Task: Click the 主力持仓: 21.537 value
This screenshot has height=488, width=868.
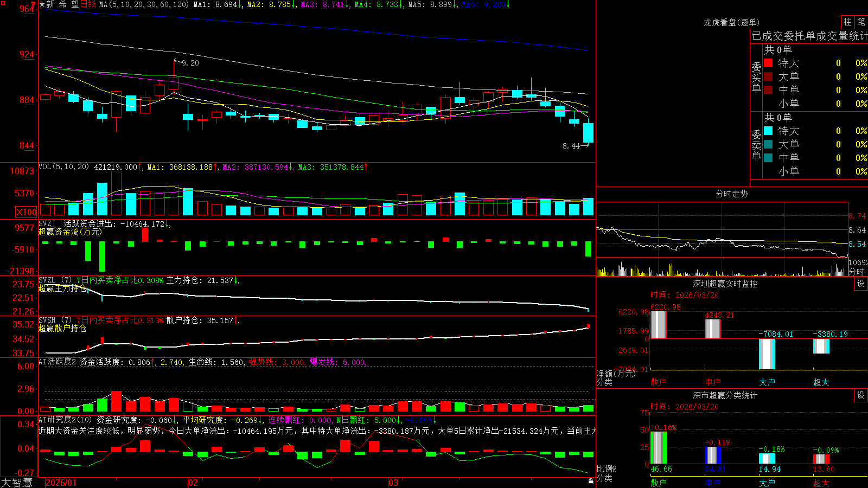Action: pyautogui.click(x=200, y=280)
